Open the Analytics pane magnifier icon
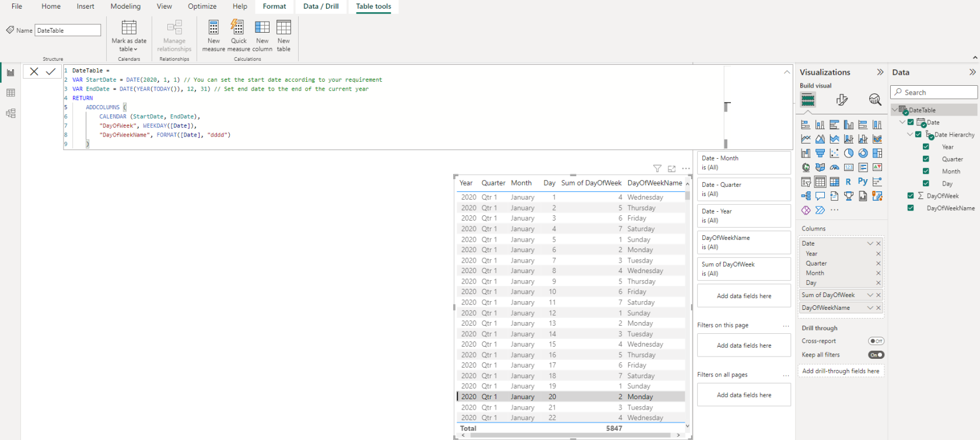Viewport: 980px width, 440px height. 875,100
